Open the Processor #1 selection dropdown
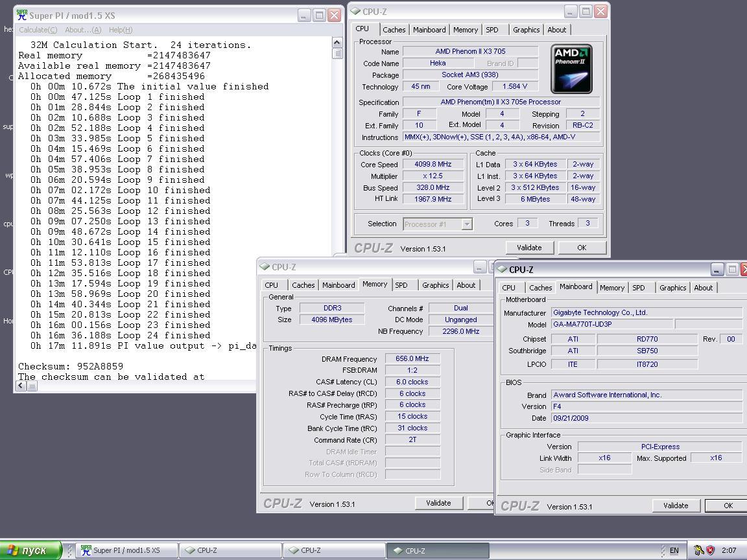This screenshot has height=560, width=747. pyautogui.click(x=438, y=224)
